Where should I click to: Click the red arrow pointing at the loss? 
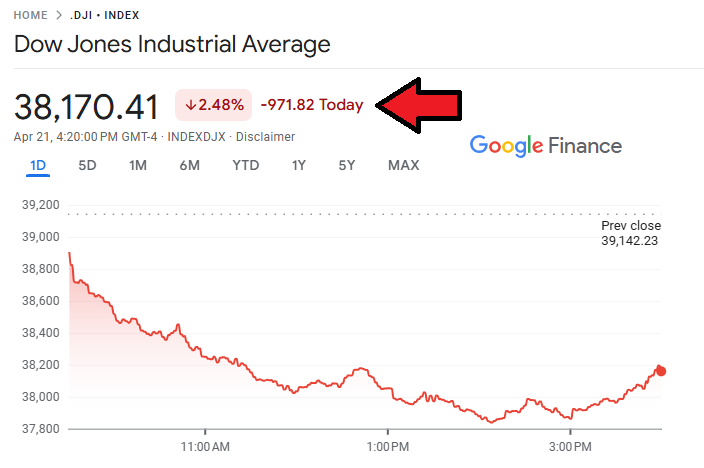tap(419, 106)
